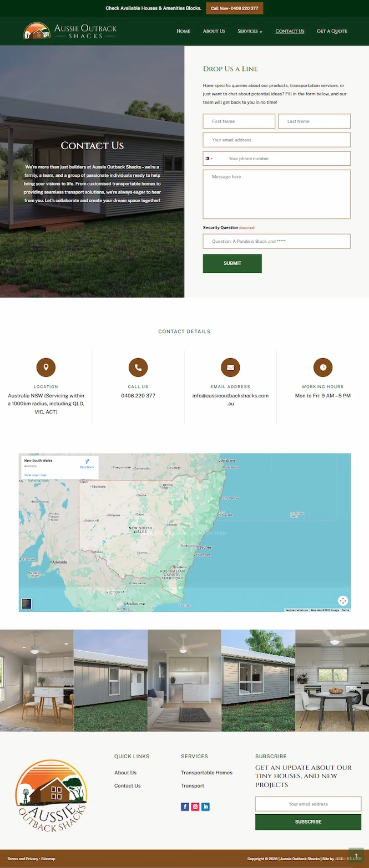Click the map Directions arrow icon

point(87,461)
